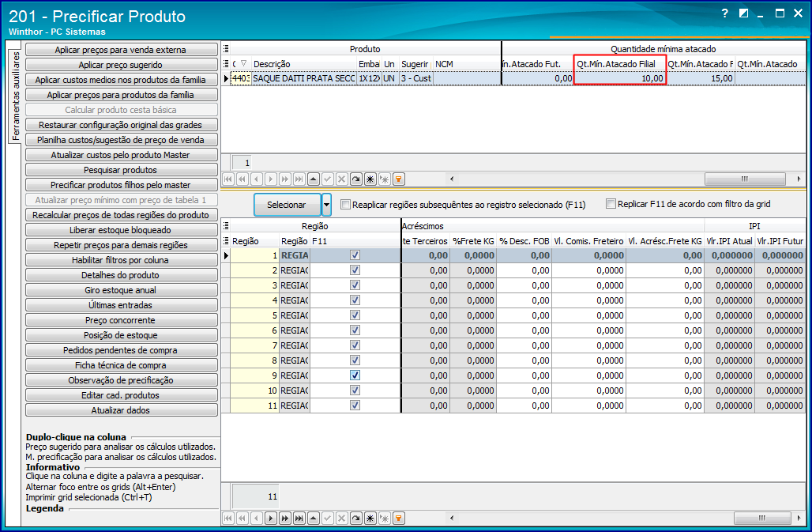Go to previous record in region grid navigator
The image size is (812, 532).
(257, 518)
